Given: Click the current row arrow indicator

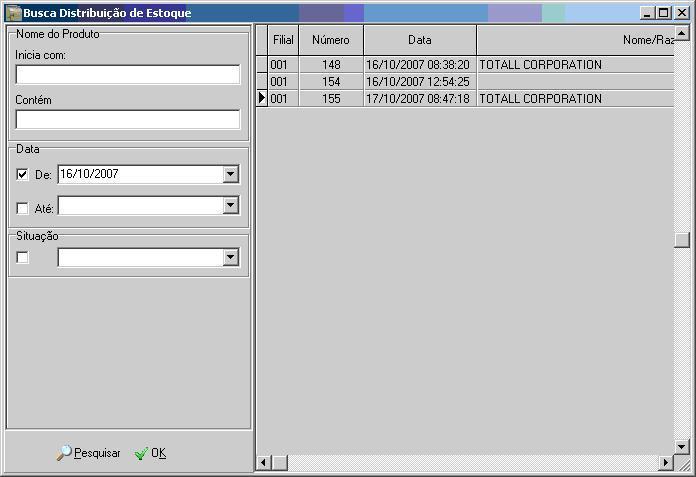Looking at the screenshot, I should [x=262, y=99].
